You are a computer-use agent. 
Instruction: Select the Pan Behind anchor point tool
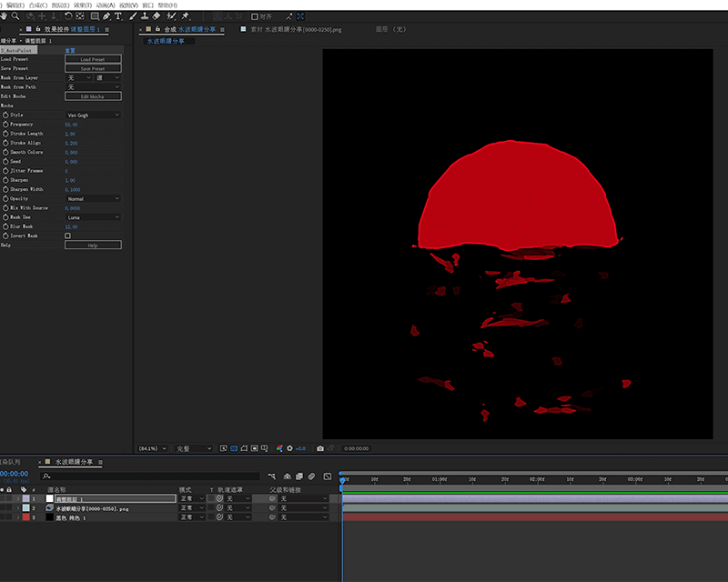[80, 16]
